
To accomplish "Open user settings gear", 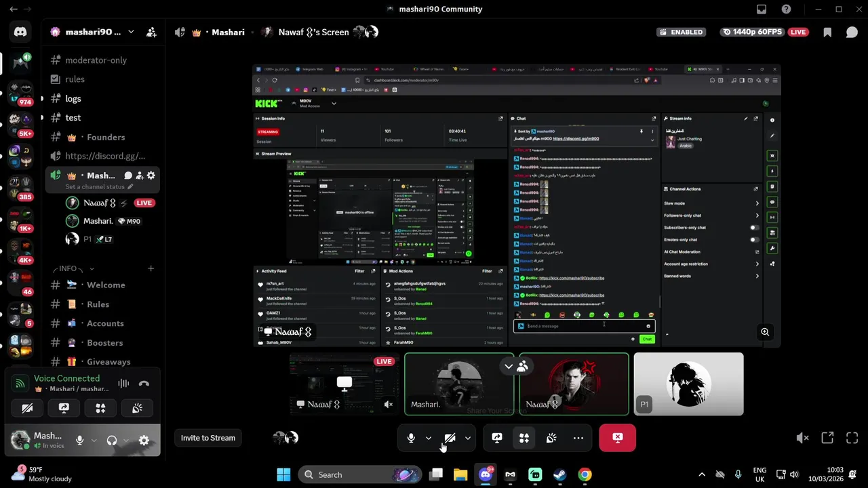I will click(144, 441).
